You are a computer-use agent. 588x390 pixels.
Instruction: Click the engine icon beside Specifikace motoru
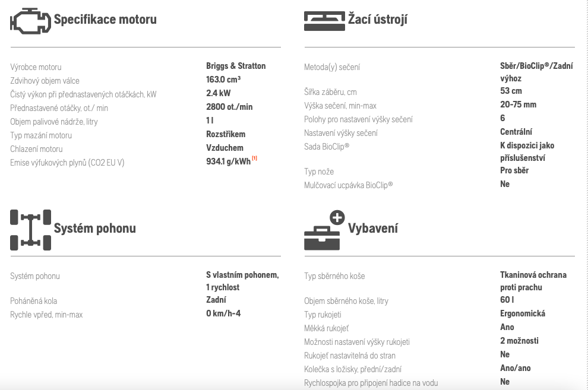(30, 21)
